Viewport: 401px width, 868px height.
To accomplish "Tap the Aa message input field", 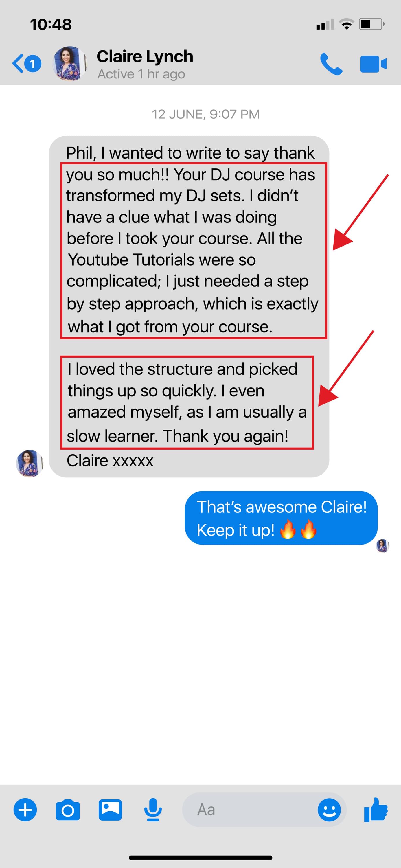I will tap(249, 810).
